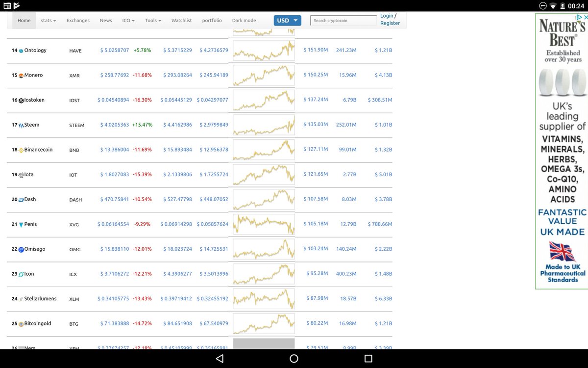
Task: Click the XVG row coin icon
Action: point(21,225)
